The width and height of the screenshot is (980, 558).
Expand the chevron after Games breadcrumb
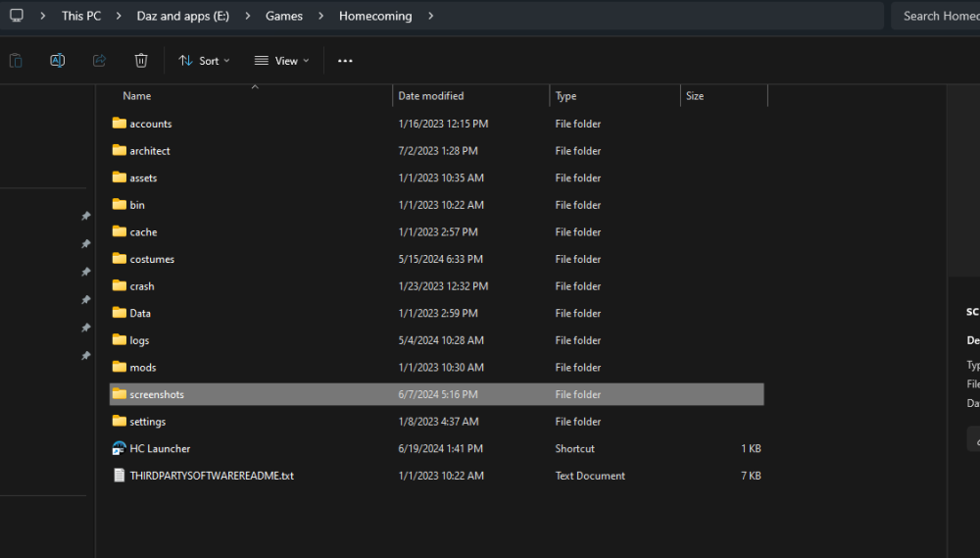click(320, 16)
